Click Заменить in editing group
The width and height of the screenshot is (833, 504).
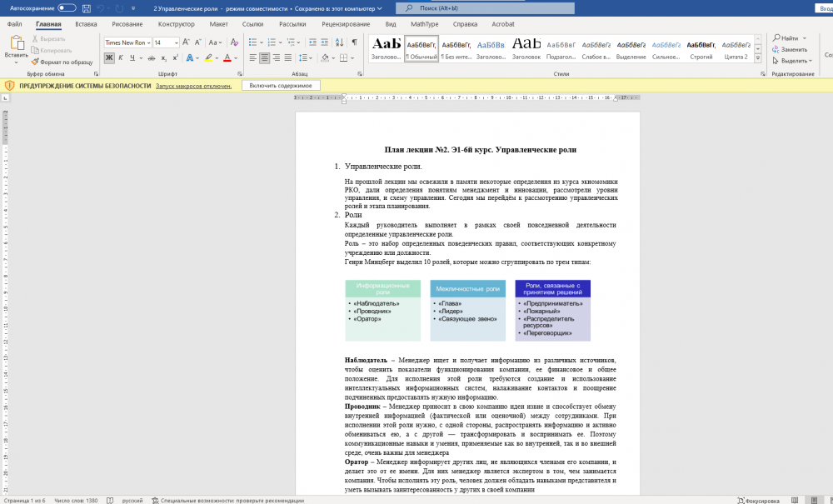point(793,49)
